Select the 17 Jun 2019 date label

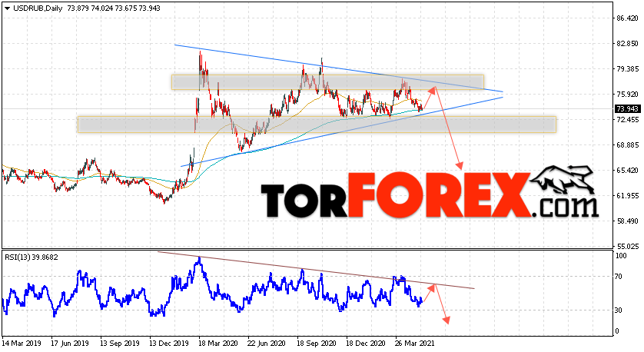(x=69, y=343)
